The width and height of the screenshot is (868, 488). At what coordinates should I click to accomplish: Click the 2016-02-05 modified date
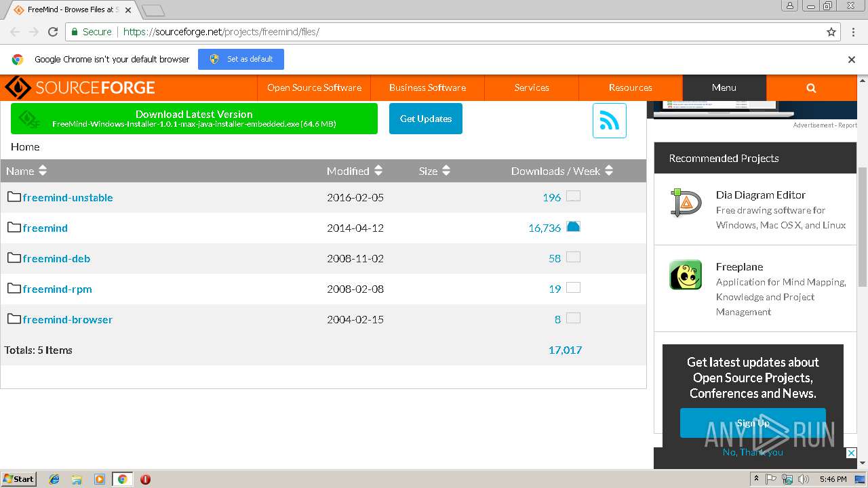point(355,197)
